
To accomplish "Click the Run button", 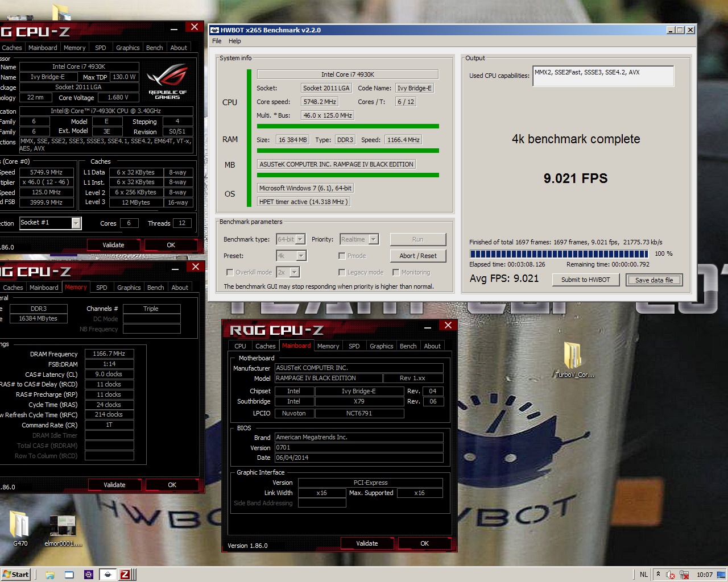I will coord(418,239).
